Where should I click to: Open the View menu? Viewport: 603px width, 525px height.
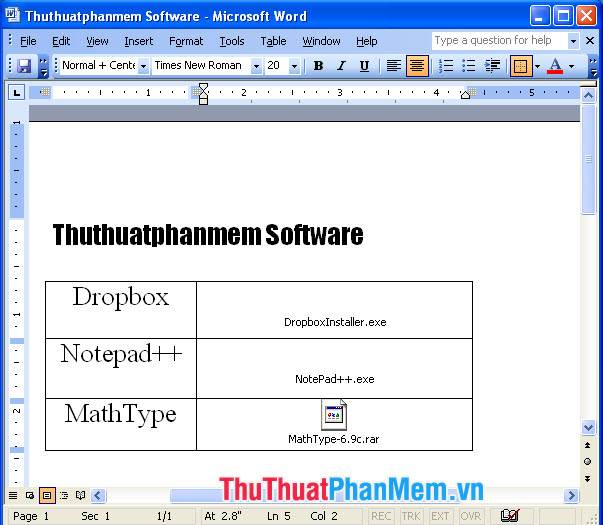point(97,41)
